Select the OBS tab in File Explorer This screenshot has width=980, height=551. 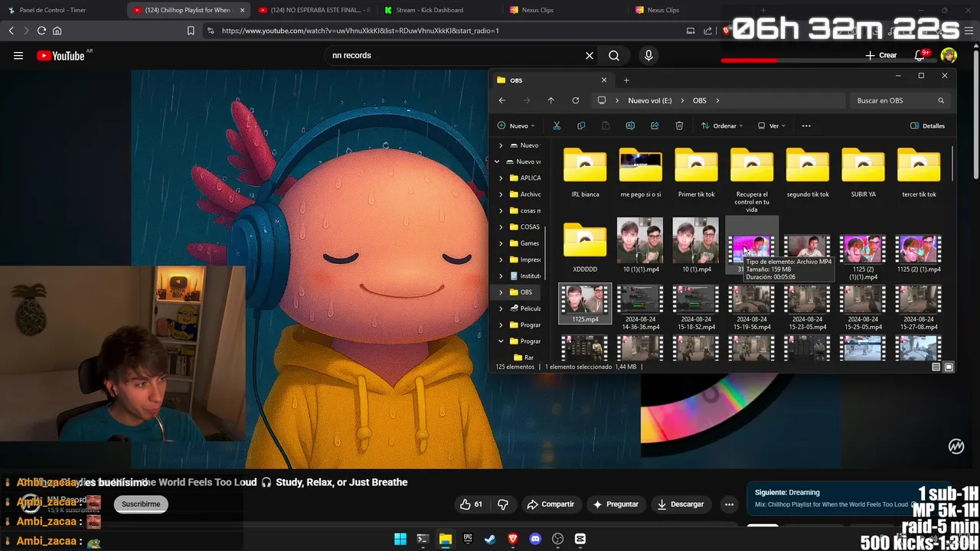[x=550, y=80]
